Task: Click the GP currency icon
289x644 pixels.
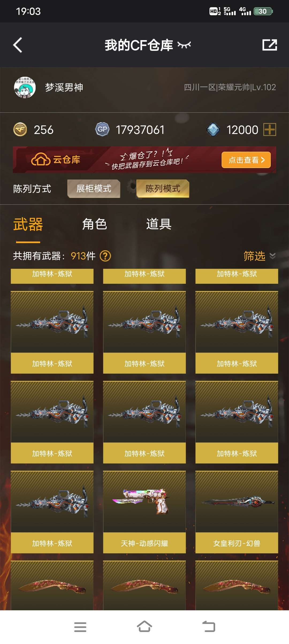Action: click(102, 129)
